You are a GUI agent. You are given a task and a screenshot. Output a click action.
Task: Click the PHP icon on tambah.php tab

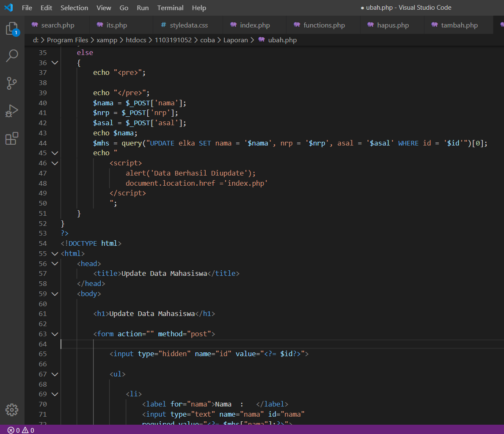tap(435, 25)
